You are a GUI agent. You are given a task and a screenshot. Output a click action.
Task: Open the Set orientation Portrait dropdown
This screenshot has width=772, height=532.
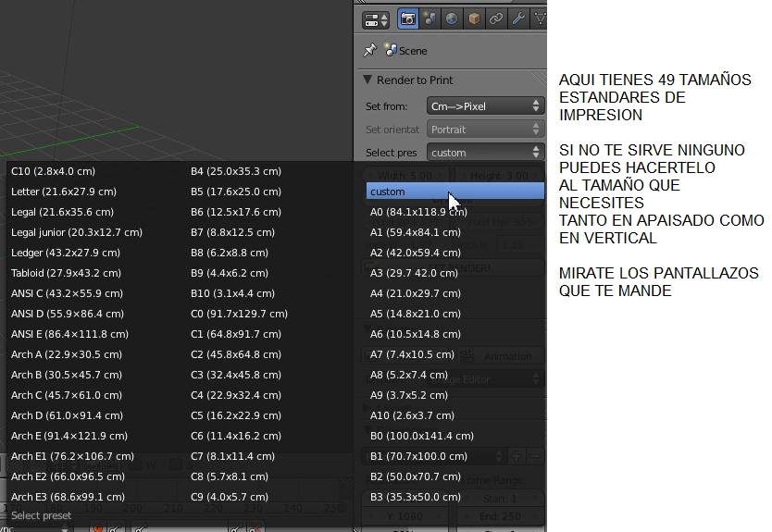[485, 129]
